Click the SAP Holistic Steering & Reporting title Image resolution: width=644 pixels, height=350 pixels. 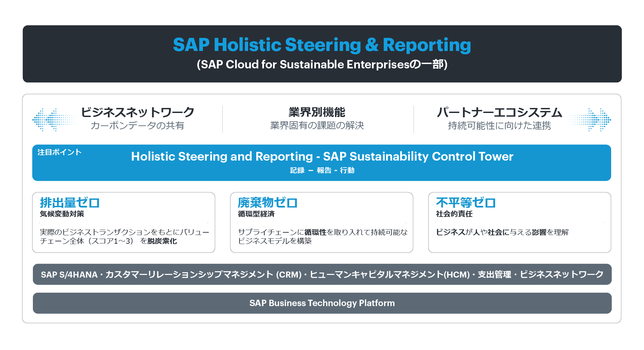coord(322,45)
